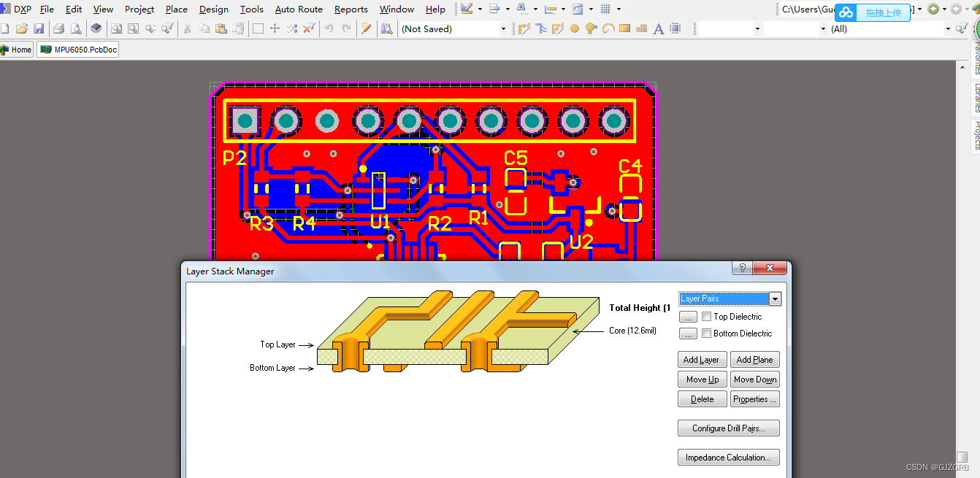The image size is (980, 478).
Task: Click the Undo arrow icon
Action: (x=329, y=28)
